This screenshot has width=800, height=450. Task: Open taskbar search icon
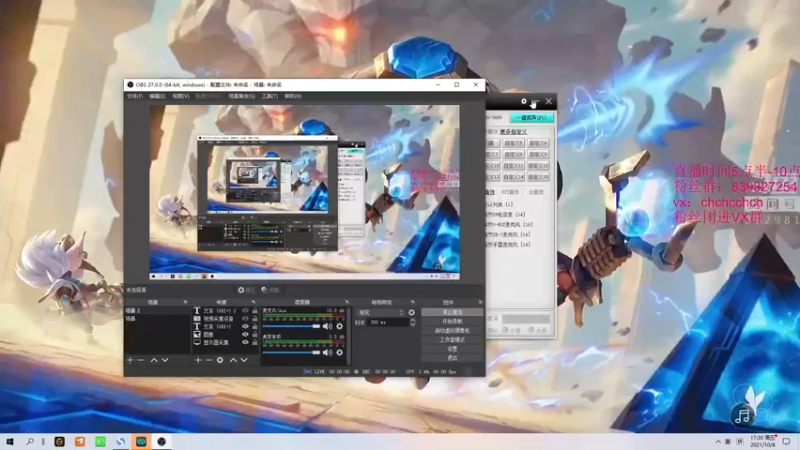tap(30, 442)
